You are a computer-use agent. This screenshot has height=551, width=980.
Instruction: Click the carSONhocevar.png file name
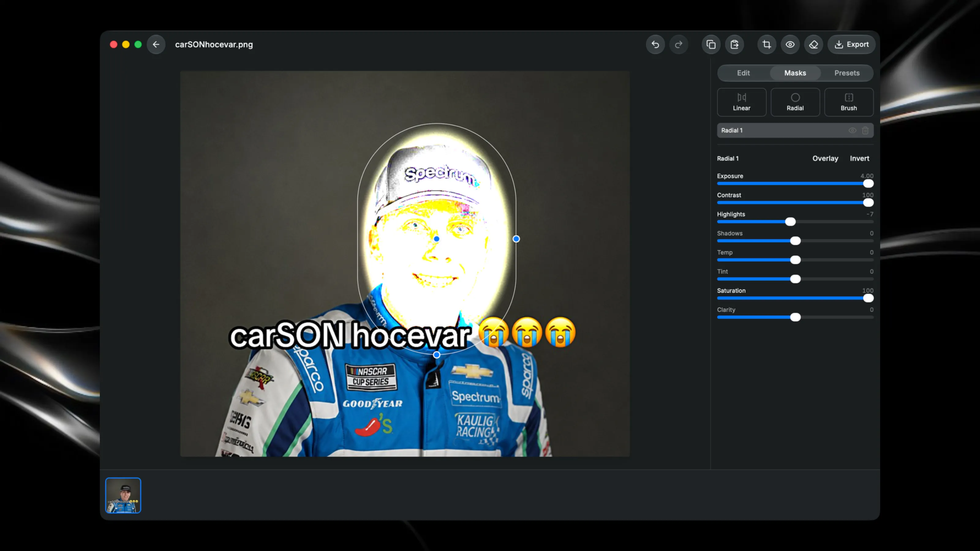(x=214, y=44)
